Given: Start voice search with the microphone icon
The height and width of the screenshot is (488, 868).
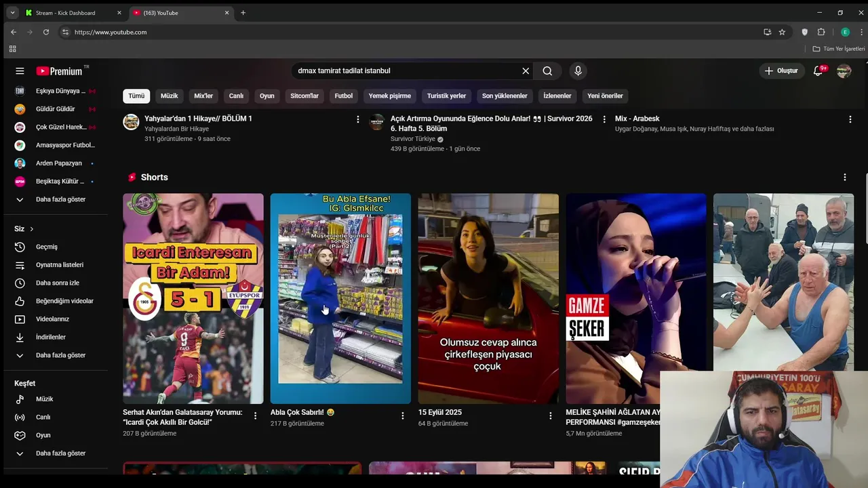Looking at the screenshot, I should pos(578,70).
